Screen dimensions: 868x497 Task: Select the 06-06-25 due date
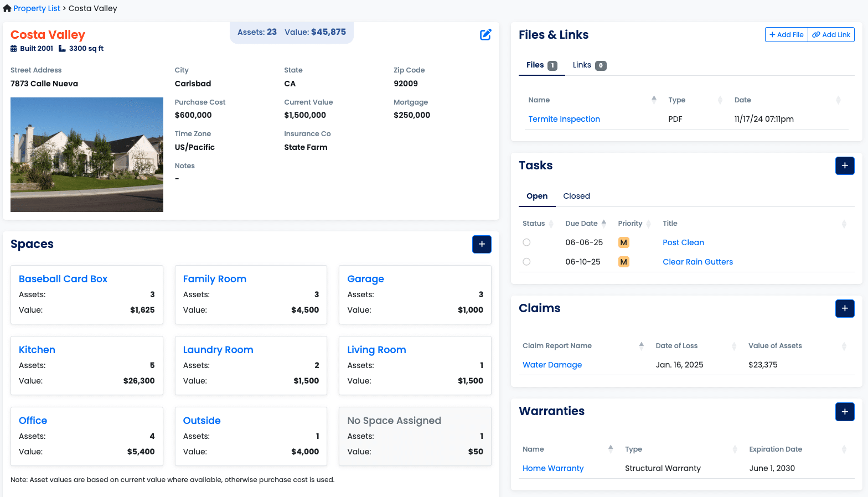coord(584,242)
